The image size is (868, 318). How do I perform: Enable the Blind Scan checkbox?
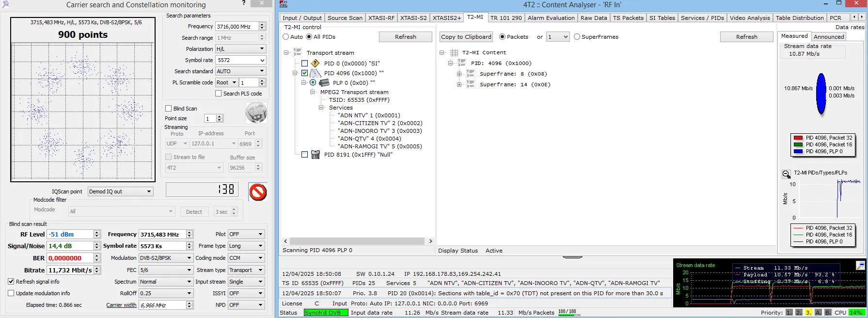pos(169,109)
